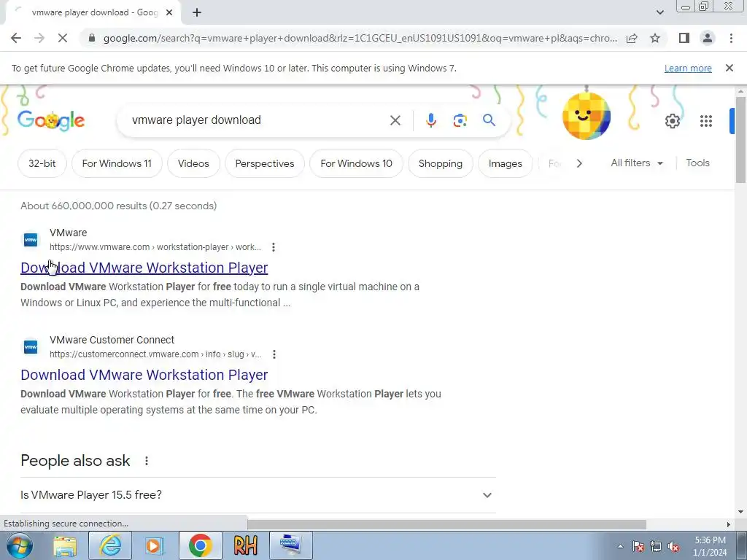The width and height of the screenshot is (747, 560).
Task: Open the Learn more link in the update notice
Action: click(x=688, y=68)
